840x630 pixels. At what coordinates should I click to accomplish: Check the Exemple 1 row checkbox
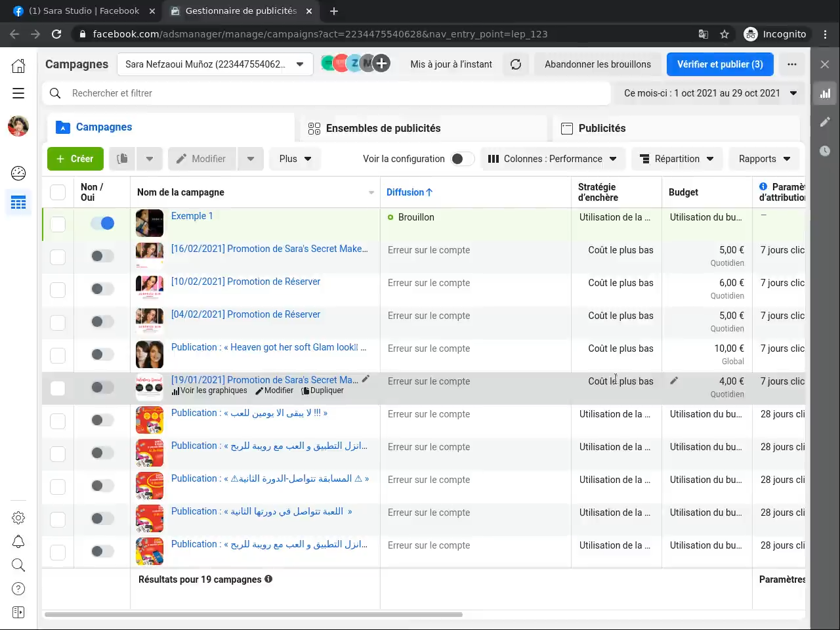tap(58, 224)
